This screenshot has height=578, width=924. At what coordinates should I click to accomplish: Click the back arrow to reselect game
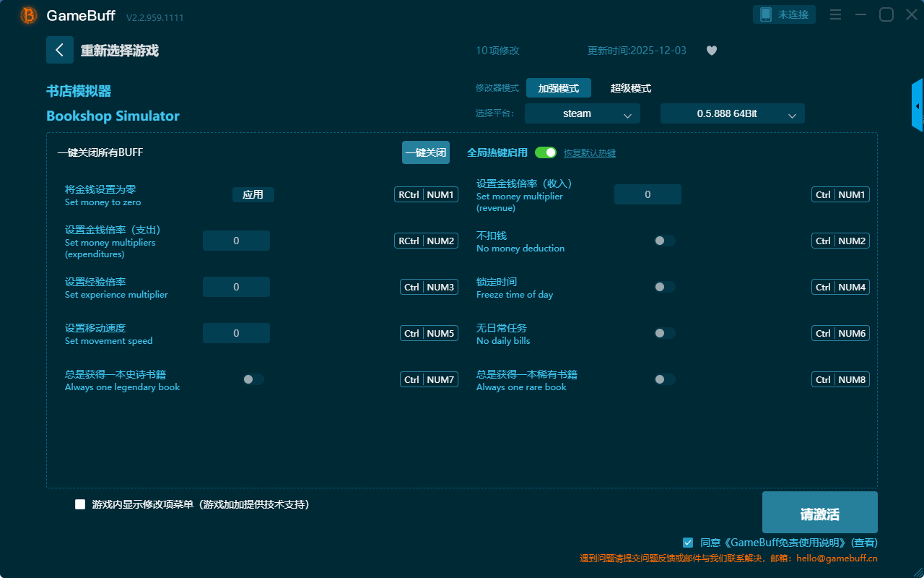(x=60, y=50)
